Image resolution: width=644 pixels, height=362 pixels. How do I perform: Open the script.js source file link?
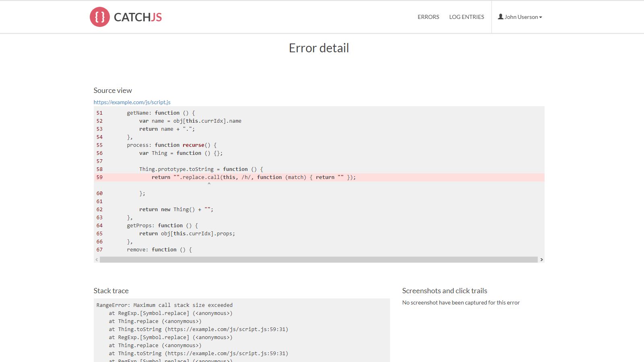pos(132,102)
